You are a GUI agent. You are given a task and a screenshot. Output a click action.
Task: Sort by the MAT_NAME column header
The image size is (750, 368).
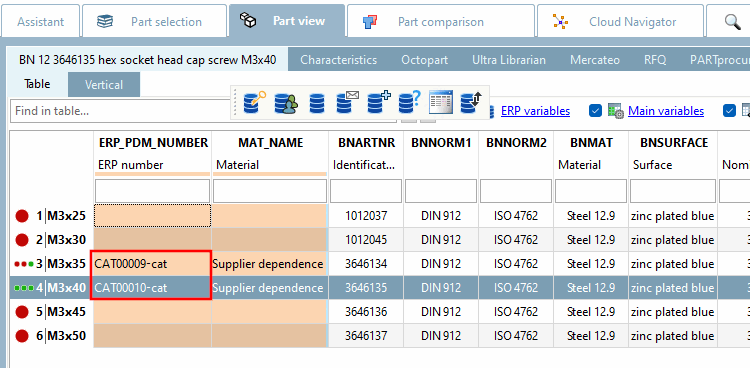pyautogui.click(x=270, y=143)
